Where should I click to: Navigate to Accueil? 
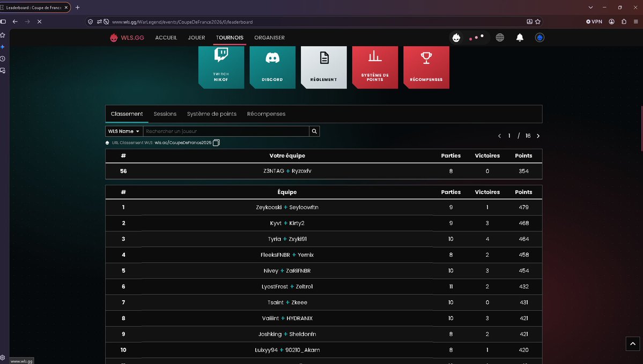(x=166, y=38)
